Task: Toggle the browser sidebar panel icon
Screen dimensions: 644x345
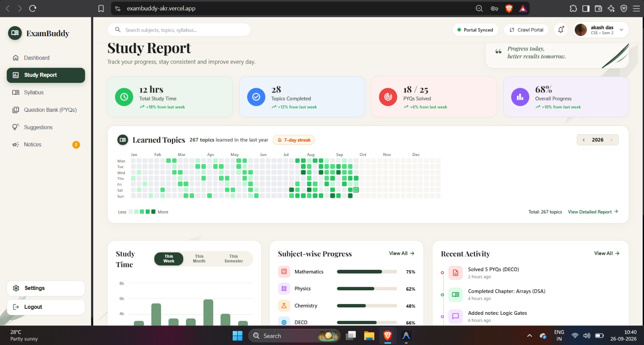Action: tap(586, 8)
